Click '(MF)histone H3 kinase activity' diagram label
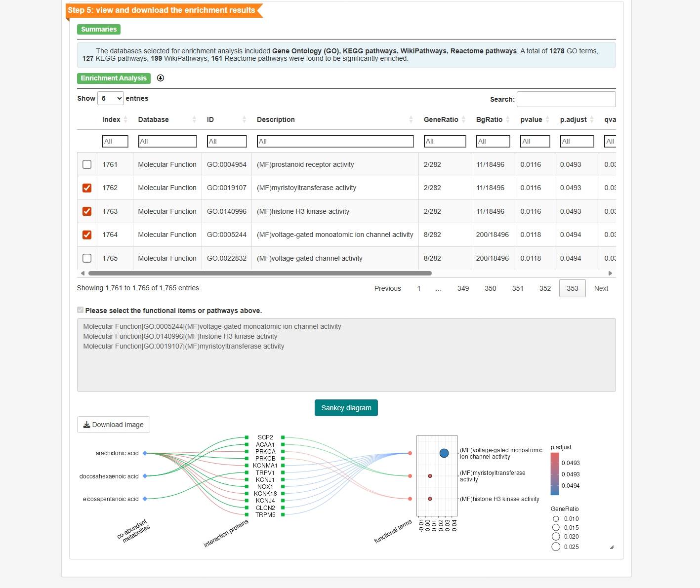The width and height of the screenshot is (700, 588). pos(499,499)
